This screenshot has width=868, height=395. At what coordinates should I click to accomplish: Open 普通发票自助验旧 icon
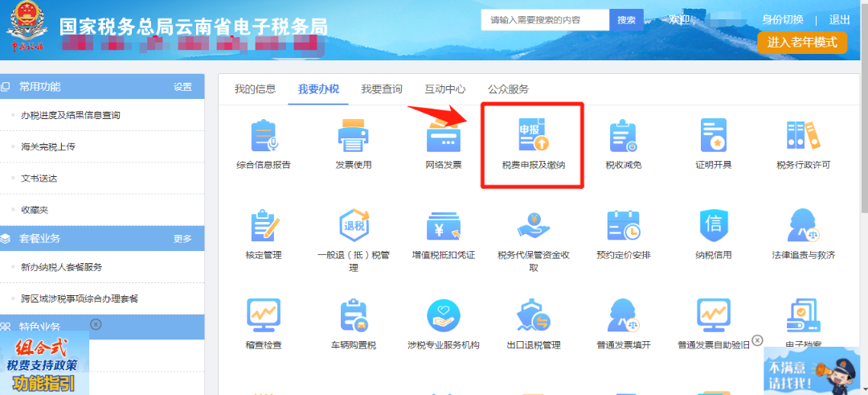714,316
